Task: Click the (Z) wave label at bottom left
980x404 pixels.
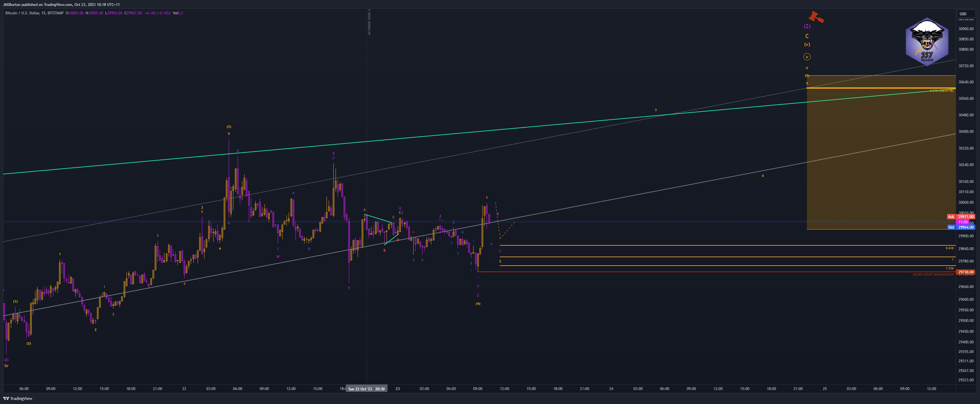Action: [x=6, y=360]
